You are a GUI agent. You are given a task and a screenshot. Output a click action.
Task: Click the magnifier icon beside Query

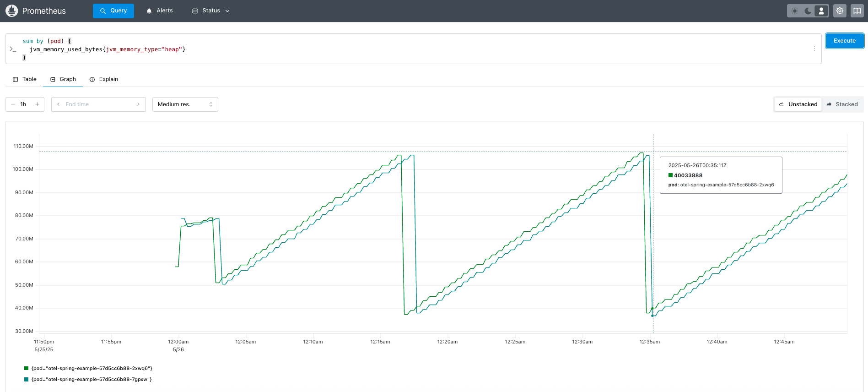tap(103, 11)
